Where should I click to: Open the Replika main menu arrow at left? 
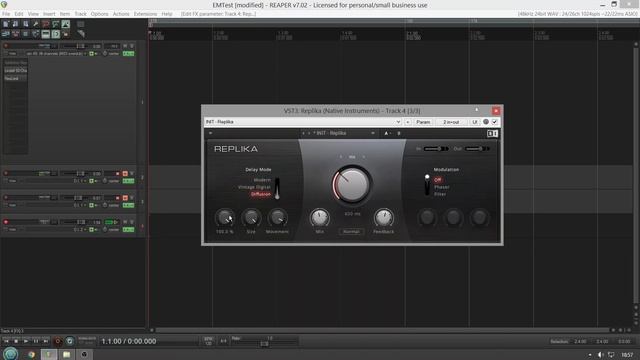[210, 133]
